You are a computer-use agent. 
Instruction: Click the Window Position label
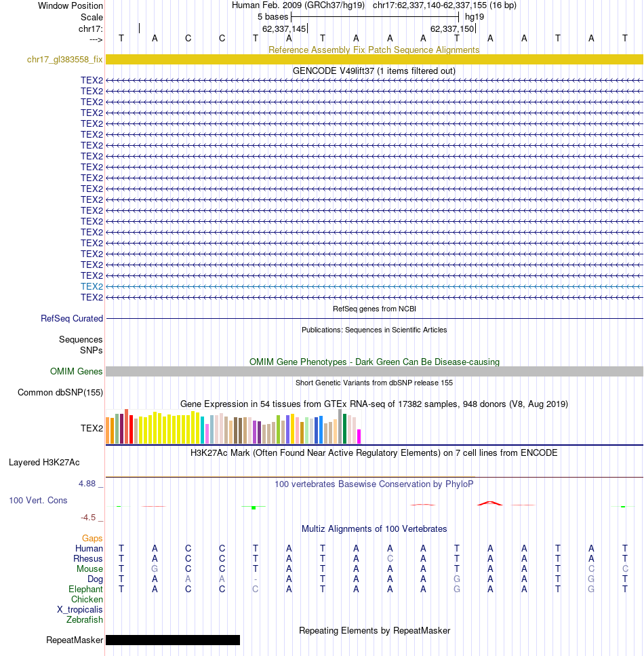tap(71, 6)
